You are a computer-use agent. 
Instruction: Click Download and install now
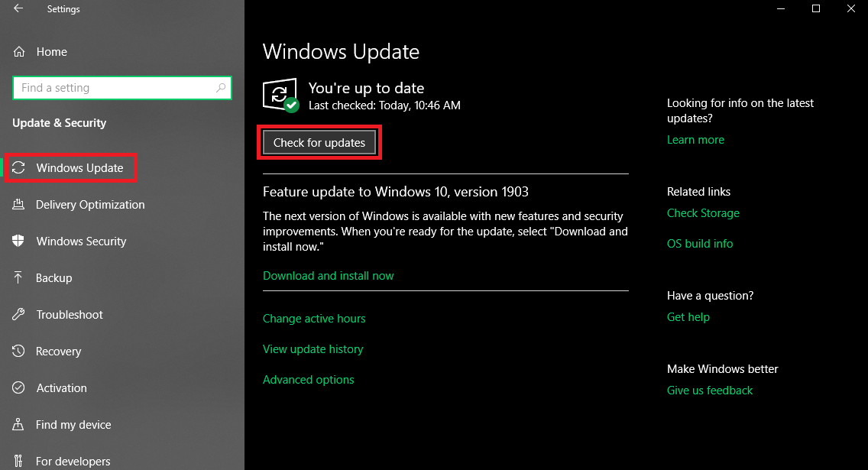coord(328,276)
